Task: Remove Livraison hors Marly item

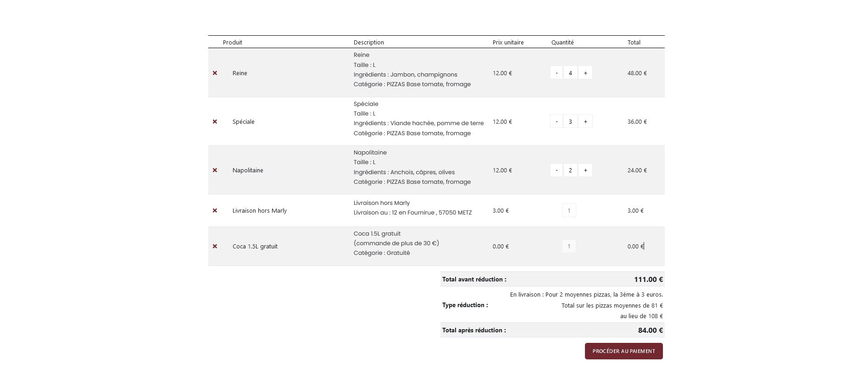Action: 215,210
